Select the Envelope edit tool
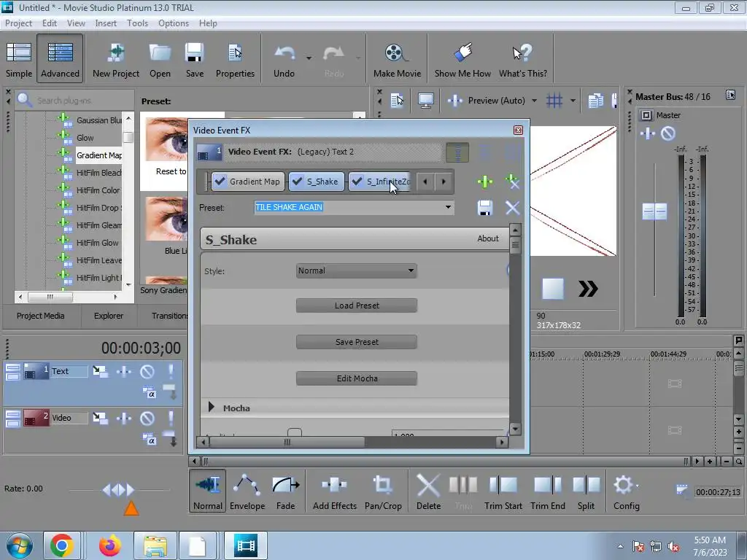This screenshot has height=560, width=747. pyautogui.click(x=247, y=491)
